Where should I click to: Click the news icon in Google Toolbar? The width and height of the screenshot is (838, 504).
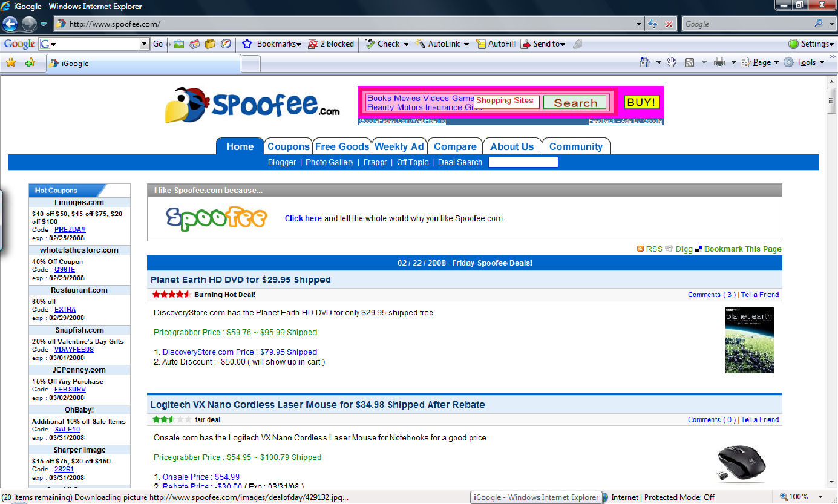pyautogui.click(x=194, y=44)
